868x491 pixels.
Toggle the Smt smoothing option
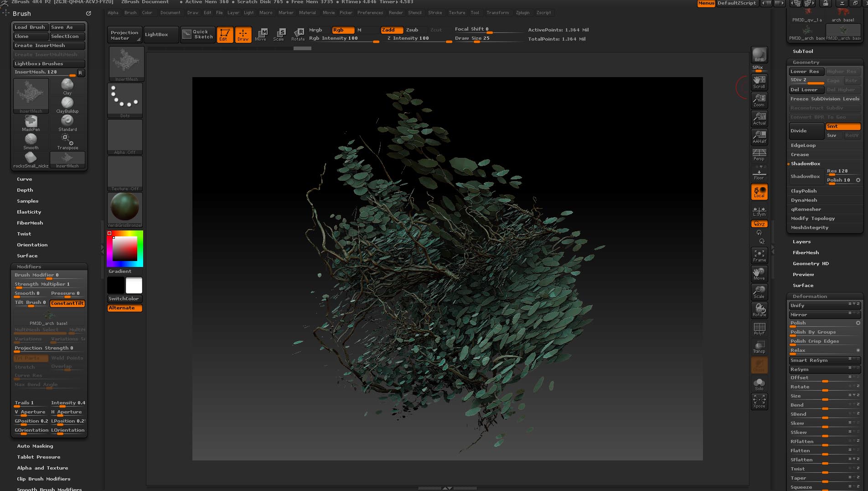843,126
